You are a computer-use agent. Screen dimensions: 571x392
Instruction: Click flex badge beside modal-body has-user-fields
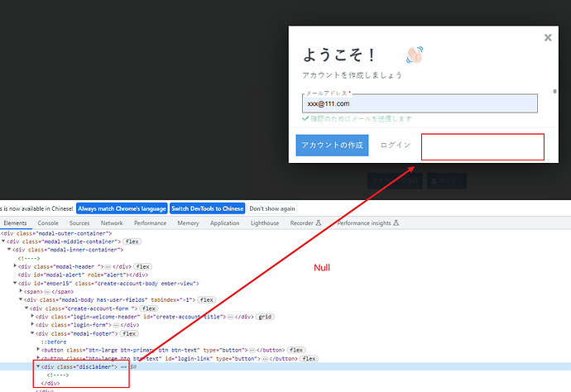pos(207,300)
